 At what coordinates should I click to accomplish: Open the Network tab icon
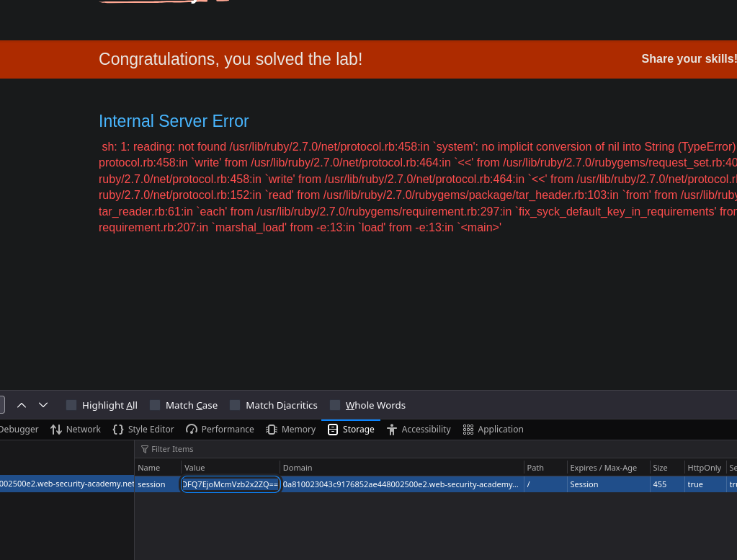(56, 430)
